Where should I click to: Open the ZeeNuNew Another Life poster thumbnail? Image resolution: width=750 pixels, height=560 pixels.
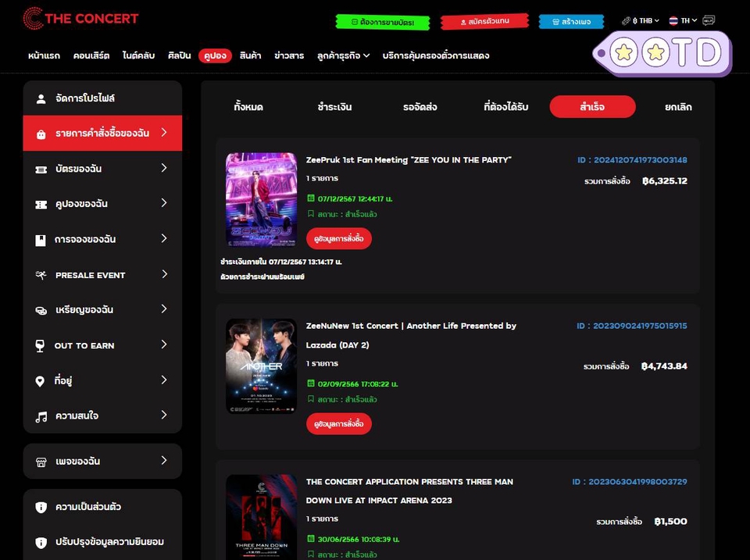tap(261, 366)
